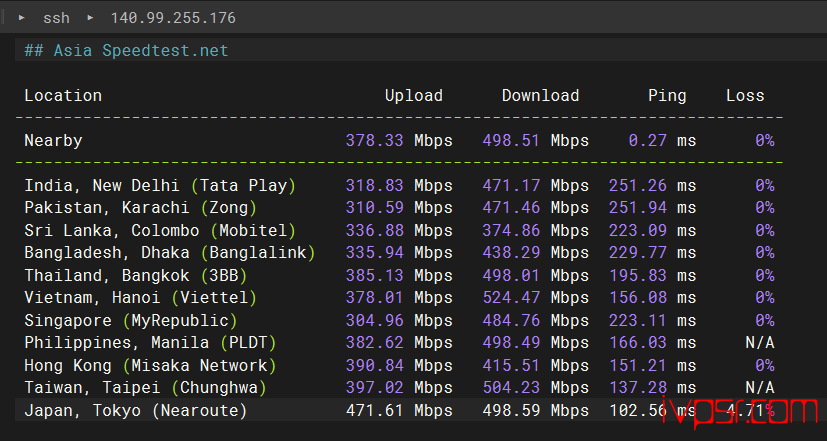The height and width of the screenshot is (441, 827).
Task: Select the Ping column header
Action: pyautogui.click(x=667, y=96)
